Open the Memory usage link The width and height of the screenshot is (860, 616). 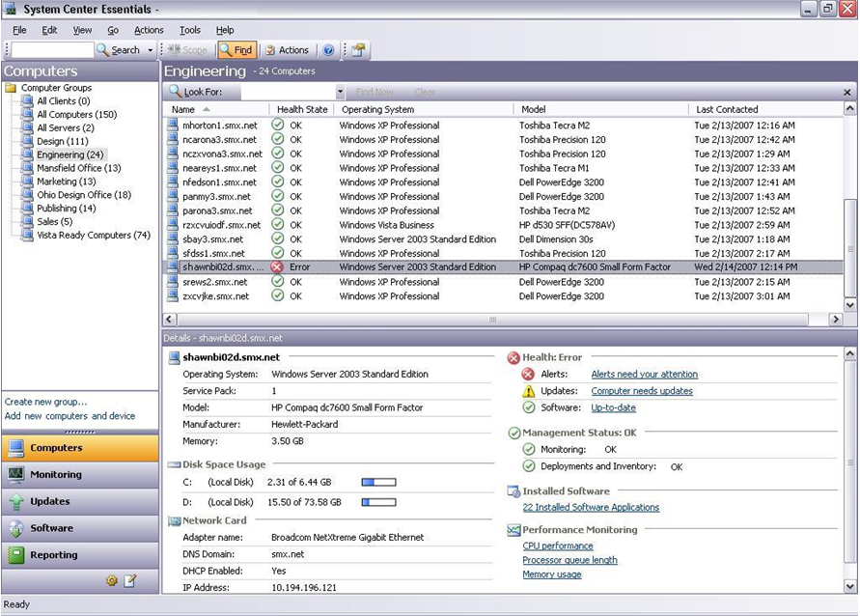point(552,574)
